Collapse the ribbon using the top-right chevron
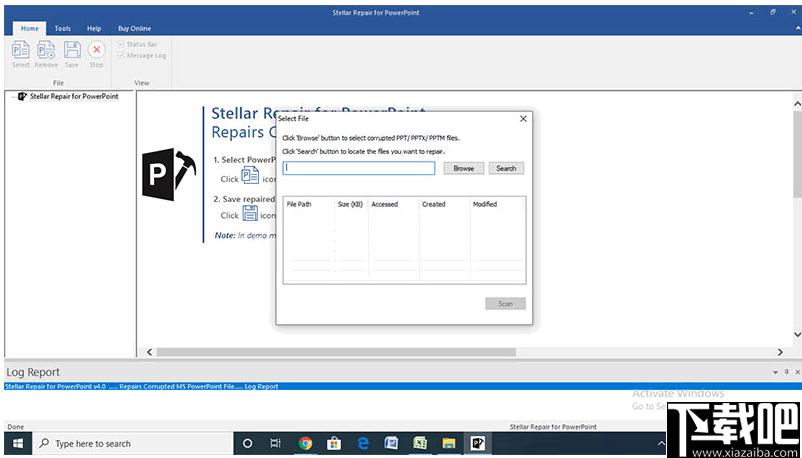 click(797, 29)
